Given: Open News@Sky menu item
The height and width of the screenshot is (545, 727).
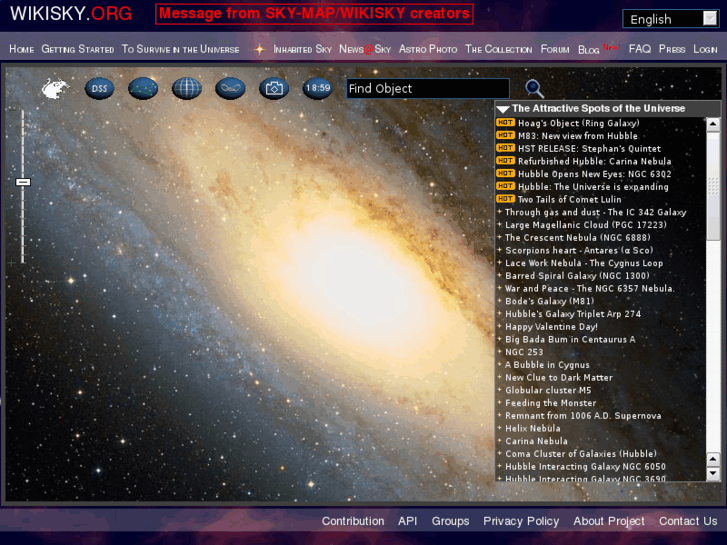Looking at the screenshot, I should click(x=365, y=49).
